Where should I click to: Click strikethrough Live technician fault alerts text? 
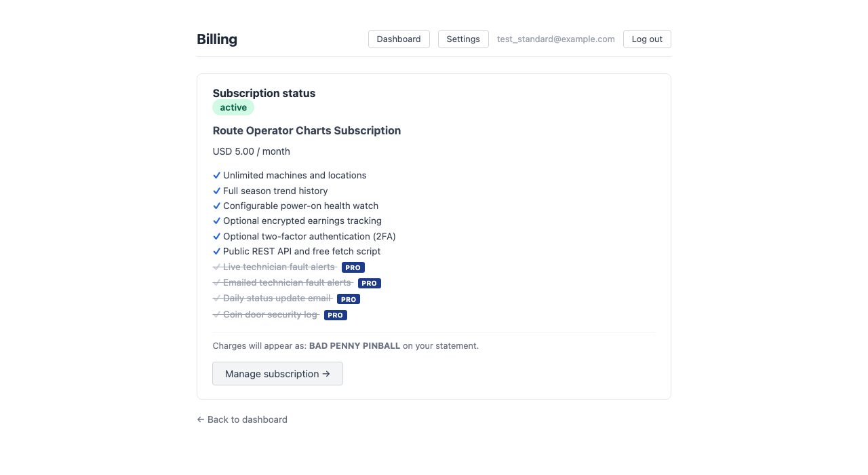[x=279, y=267]
